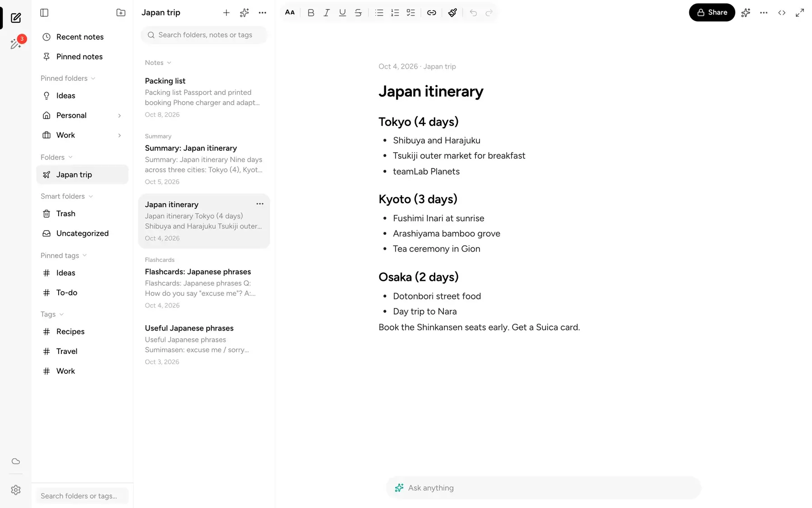Open the Trash smart folder
812x508 pixels.
click(82, 214)
